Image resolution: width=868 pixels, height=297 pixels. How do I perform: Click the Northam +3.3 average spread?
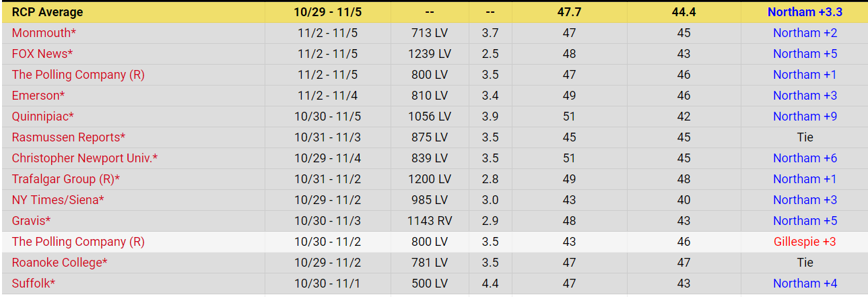(805, 12)
